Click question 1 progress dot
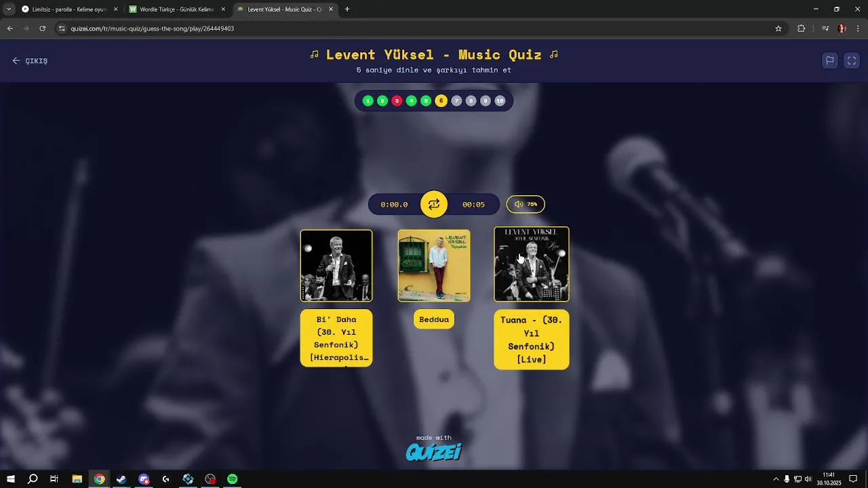 (368, 101)
